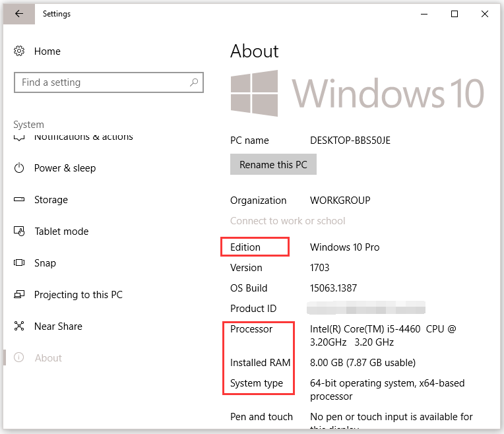Click the PC name label
Viewport: 504px width, 434px height.
(249, 140)
